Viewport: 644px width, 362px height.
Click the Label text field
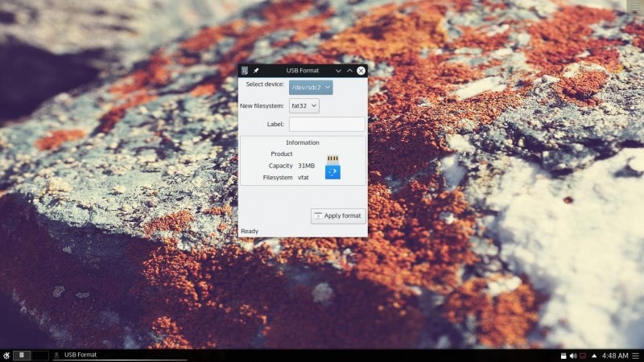[x=327, y=124]
